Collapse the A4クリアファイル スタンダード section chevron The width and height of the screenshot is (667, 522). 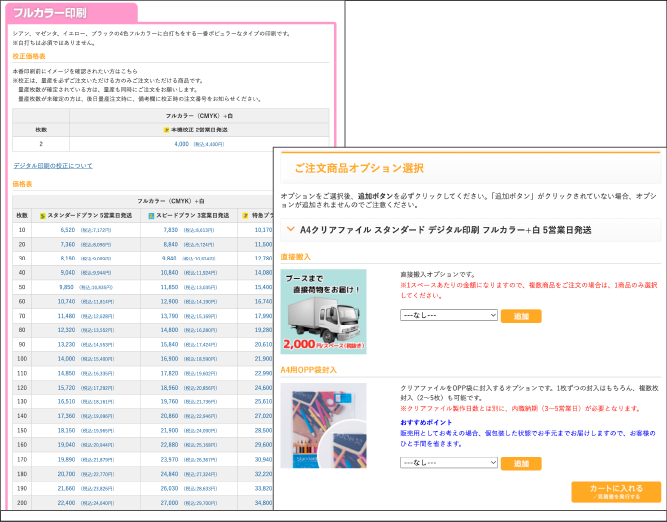point(291,230)
